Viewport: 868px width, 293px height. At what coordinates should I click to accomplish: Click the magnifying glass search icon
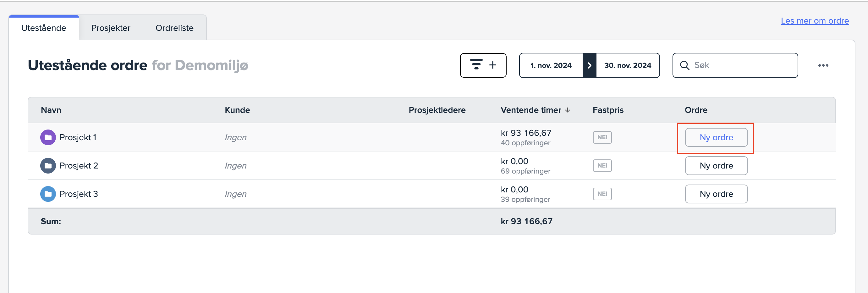(684, 65)
